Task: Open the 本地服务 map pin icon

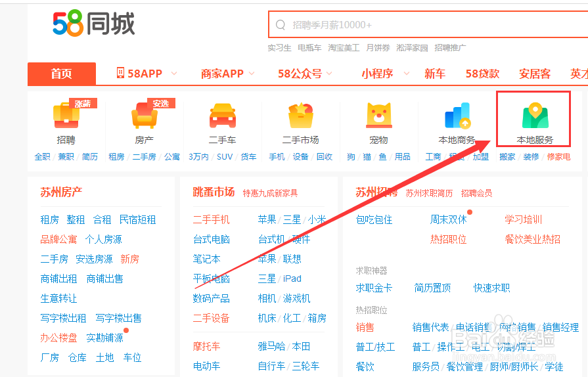Action: click(535, 116)
